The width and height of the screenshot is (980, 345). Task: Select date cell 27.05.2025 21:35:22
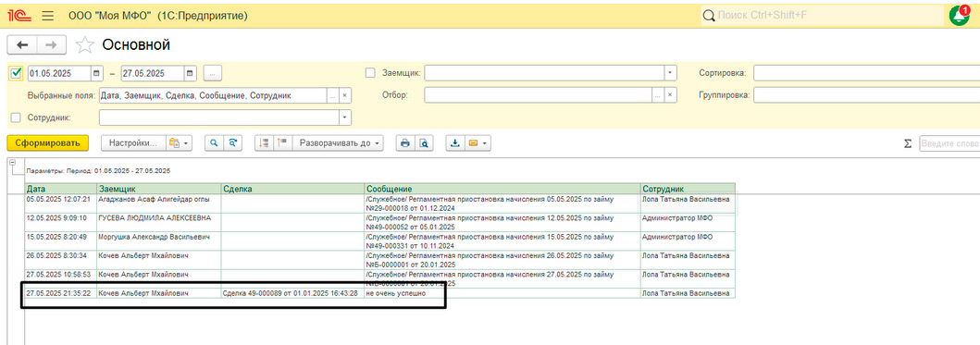[x=61, y=293]
